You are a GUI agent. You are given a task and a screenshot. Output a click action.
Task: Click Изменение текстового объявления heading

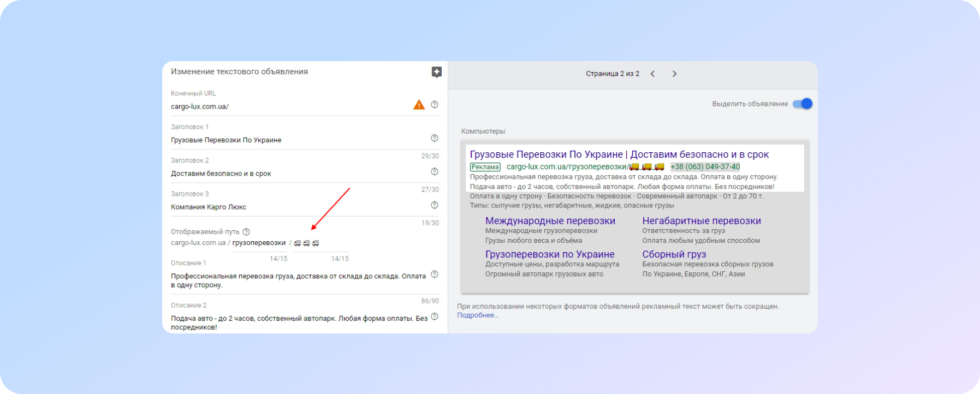point(239,71)
